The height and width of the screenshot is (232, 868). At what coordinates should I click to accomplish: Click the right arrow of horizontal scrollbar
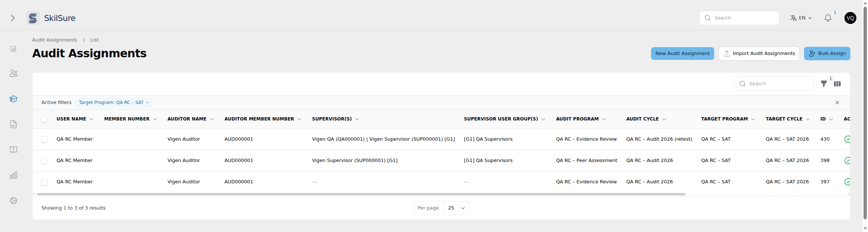pos(848,194)
